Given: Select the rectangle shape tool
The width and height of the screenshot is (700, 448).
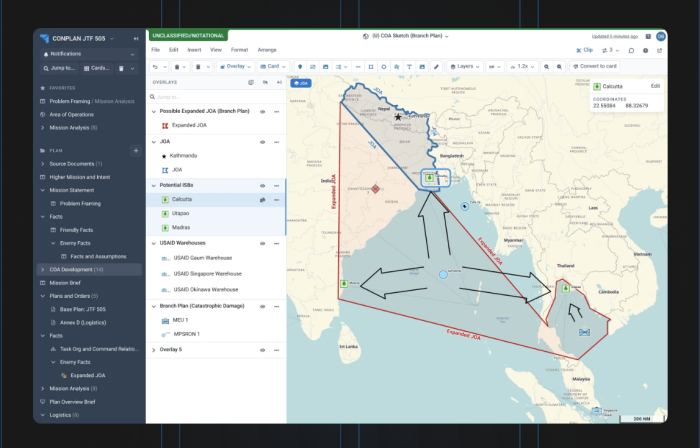Looking at the screenshot, I should [x=371, y=66].
